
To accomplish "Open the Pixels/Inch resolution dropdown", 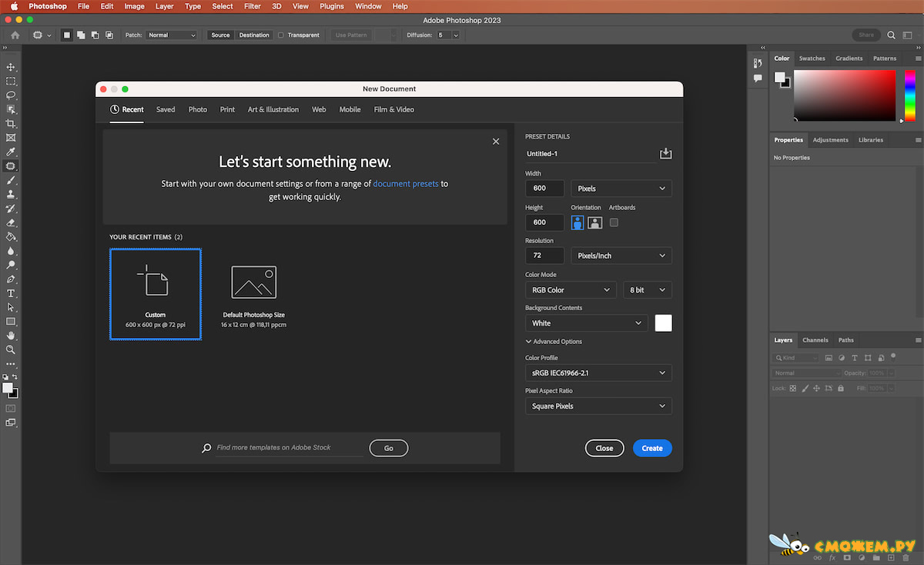I will click(621, 256).
